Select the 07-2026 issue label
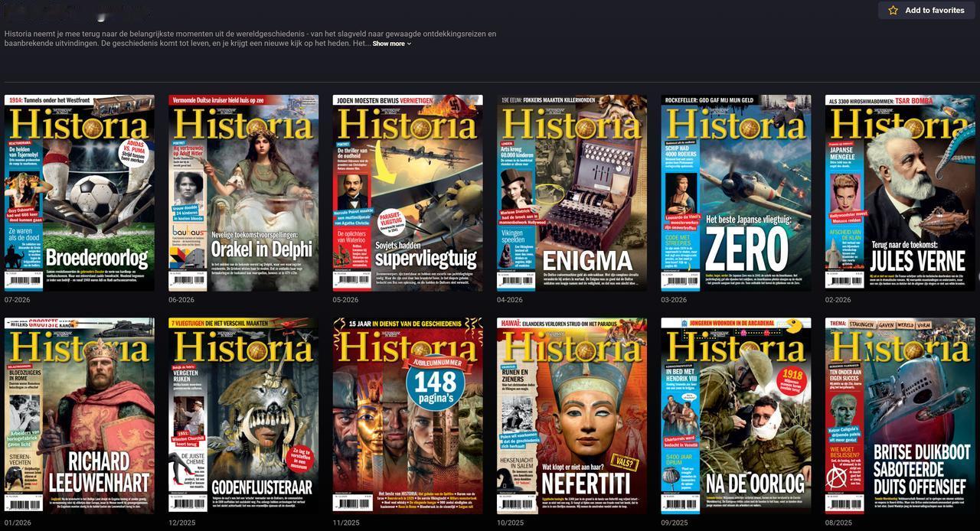Image resolution: width=980 pixels, height=531 pixels. 17,300
